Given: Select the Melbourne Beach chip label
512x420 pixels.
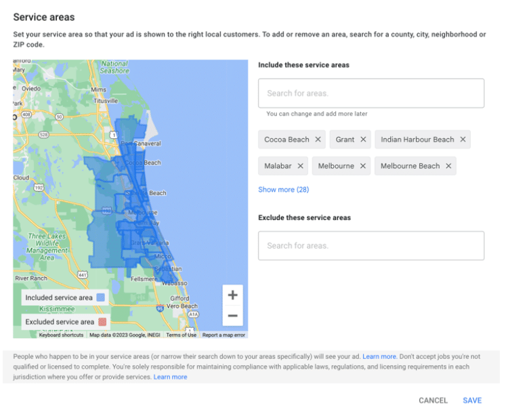Looking at the screenshot, I should (x=410, y=166).
